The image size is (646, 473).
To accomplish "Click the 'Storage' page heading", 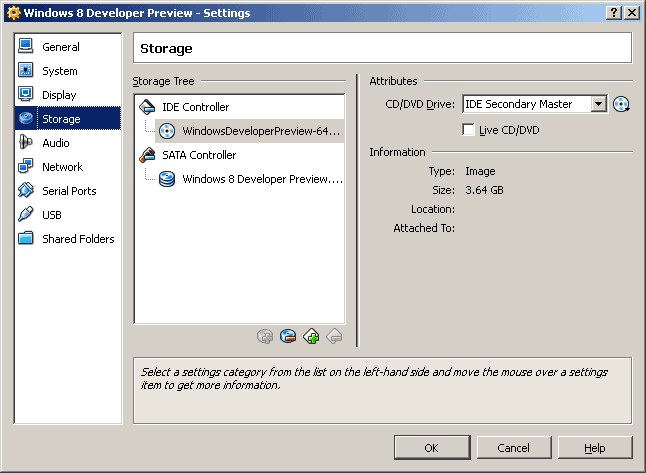I will pyautogui.click(x=166, y=49).
